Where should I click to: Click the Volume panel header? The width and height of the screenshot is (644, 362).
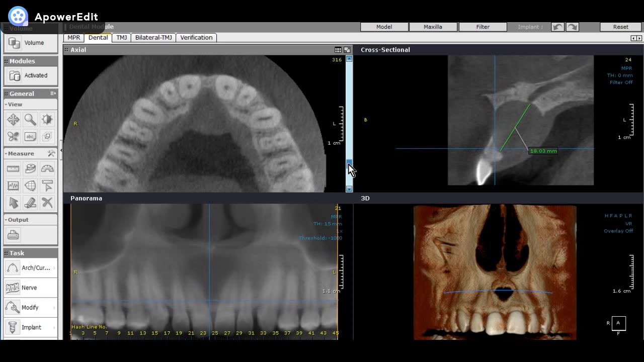(x=31, y=29)
